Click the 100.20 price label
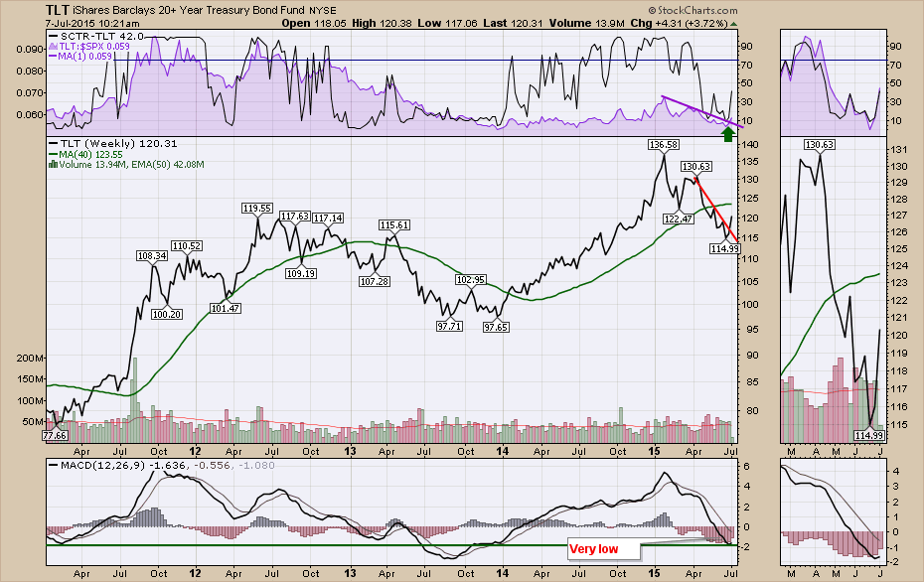Image resolution: width=924 pixels, height=582 pixels. coord(167,315)
